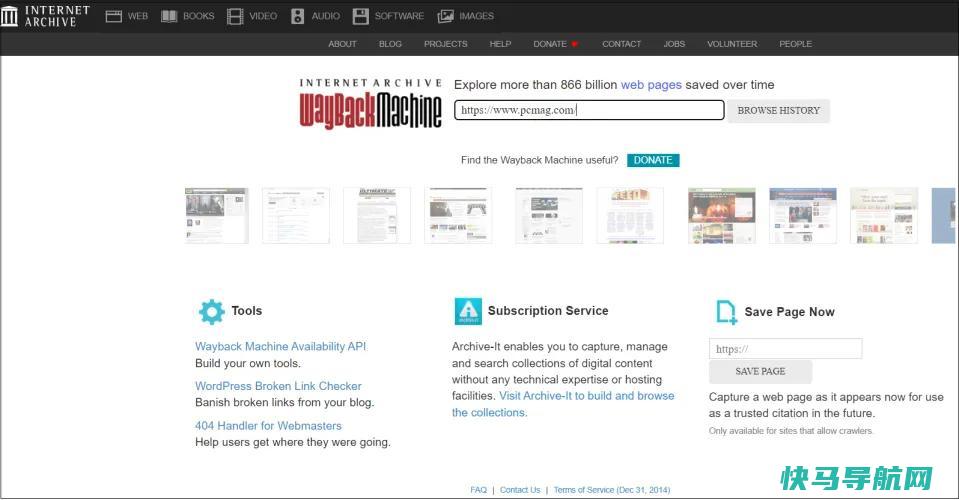
Task: Click the 'Tools' heading text
Action: click(246, 311)
